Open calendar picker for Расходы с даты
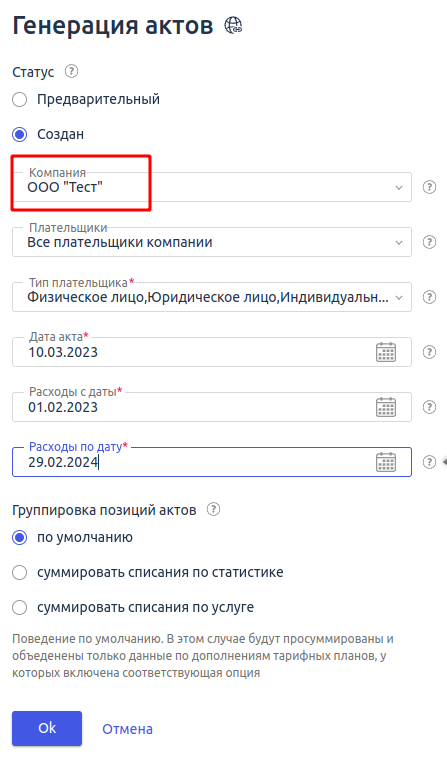The image size is (447, 774). [x=386, y=407]
